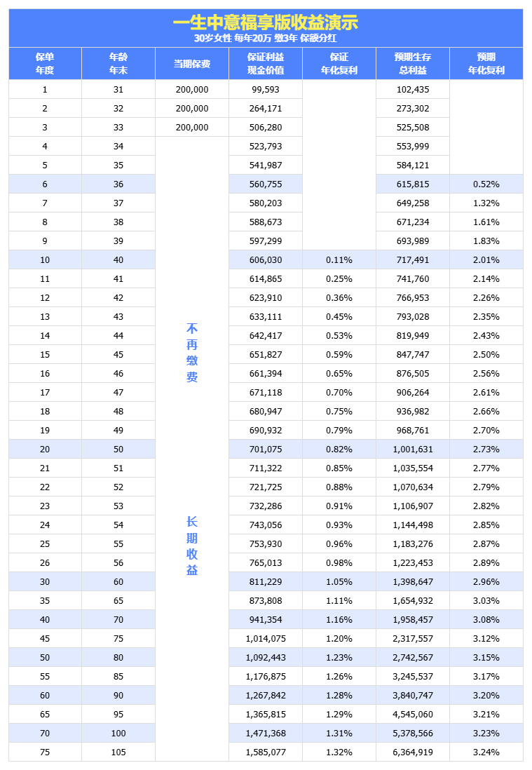The width and height of the screenshot is (532, 770).
Task: Click the 0.52% expected rate cell
Action: pyautogui.click(x=486, y=184)
